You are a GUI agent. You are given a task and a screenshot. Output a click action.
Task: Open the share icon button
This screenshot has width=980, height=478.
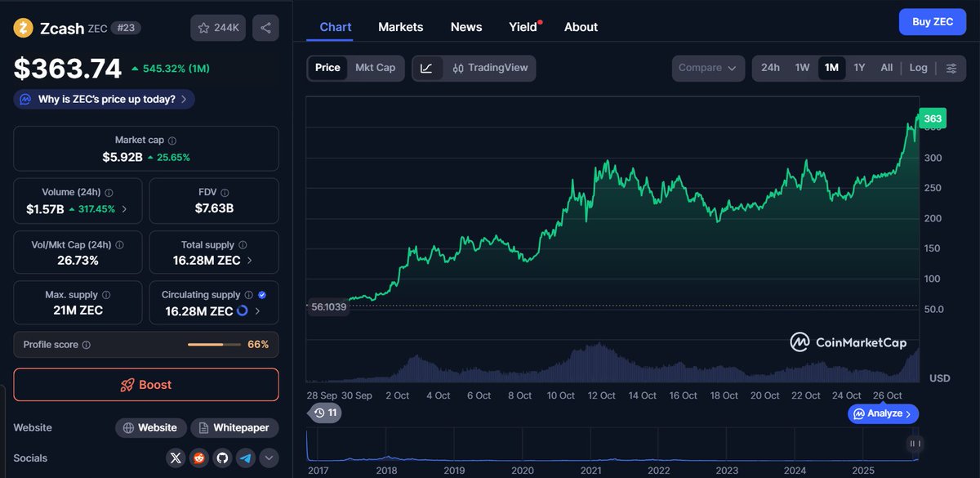point(265,28)
